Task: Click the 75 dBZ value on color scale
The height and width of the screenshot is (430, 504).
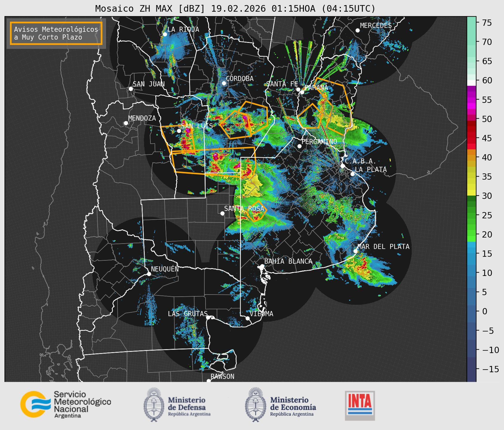Action: [487, 23]
